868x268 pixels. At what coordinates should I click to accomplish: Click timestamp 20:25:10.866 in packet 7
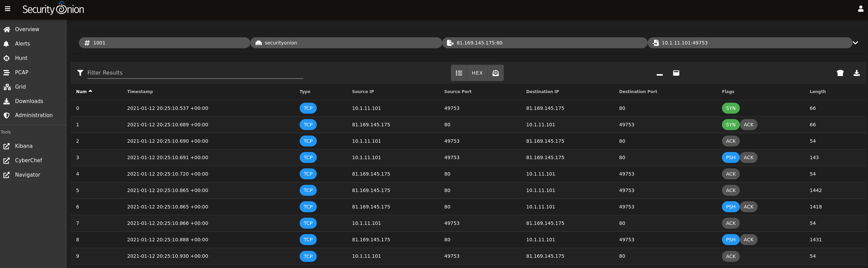tap(168, 223)
